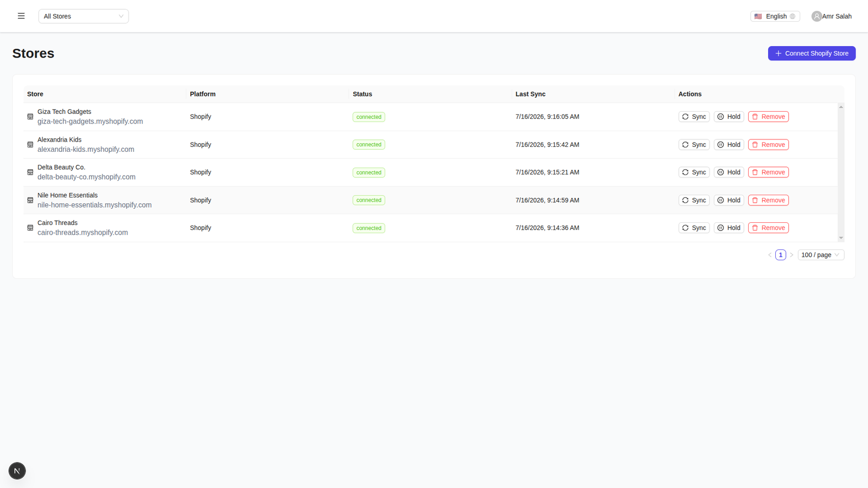Open the All Stores dropdown
The width and height of the screenshot is (868, 488).
(x=84, y=16)
